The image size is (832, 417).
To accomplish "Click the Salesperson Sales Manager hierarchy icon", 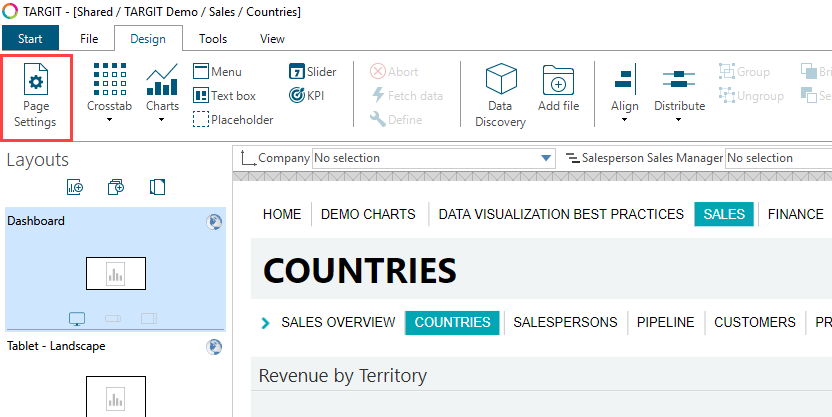I will click(572, 158).
